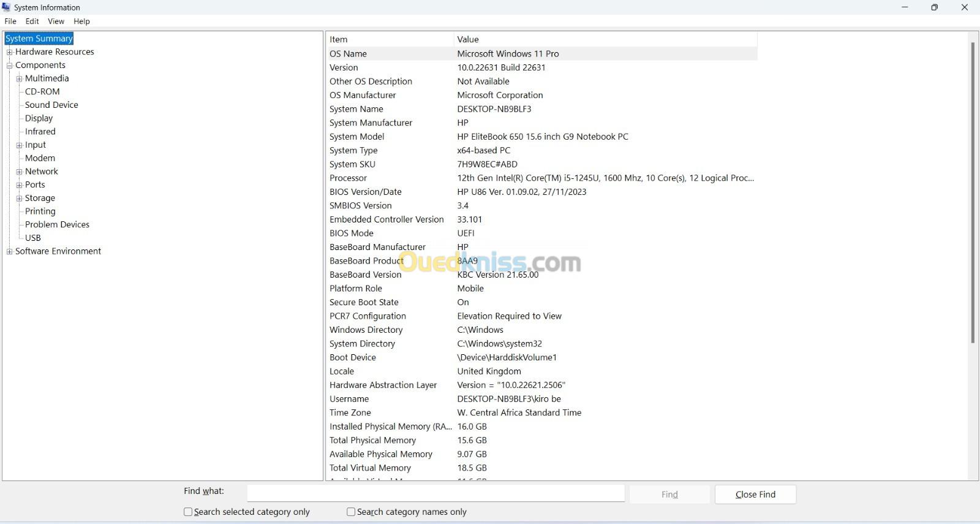Click the Value column header
The height and width of the screenshot is (524, 980).
[x=606, y=39]
